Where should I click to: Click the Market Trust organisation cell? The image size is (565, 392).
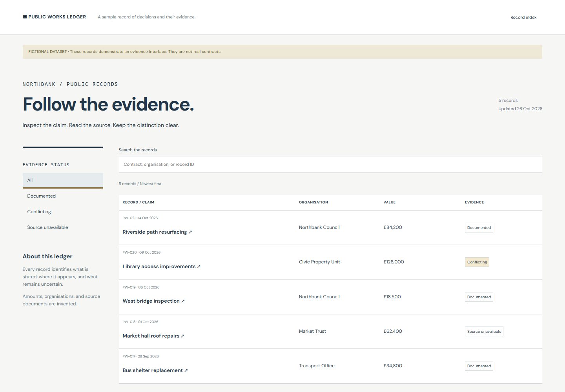click(312, 331)
